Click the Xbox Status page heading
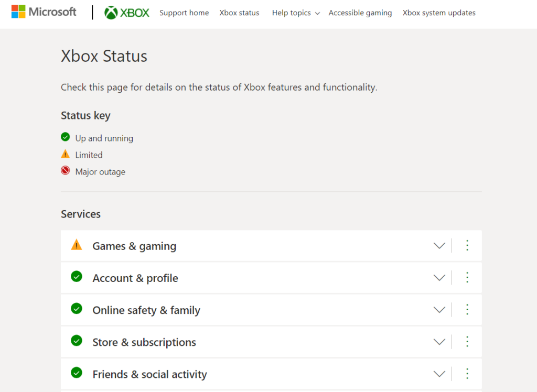The image size is (537, 392). pos(104,56)
